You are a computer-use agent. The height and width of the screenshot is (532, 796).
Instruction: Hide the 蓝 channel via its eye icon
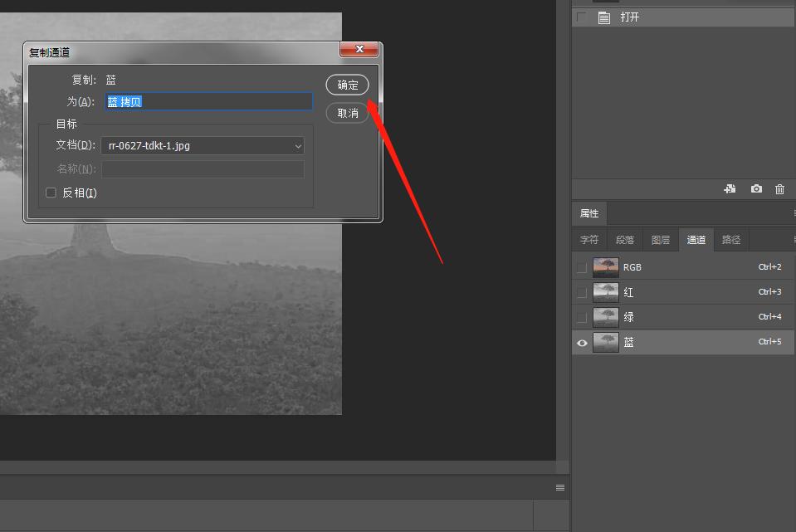583,343
